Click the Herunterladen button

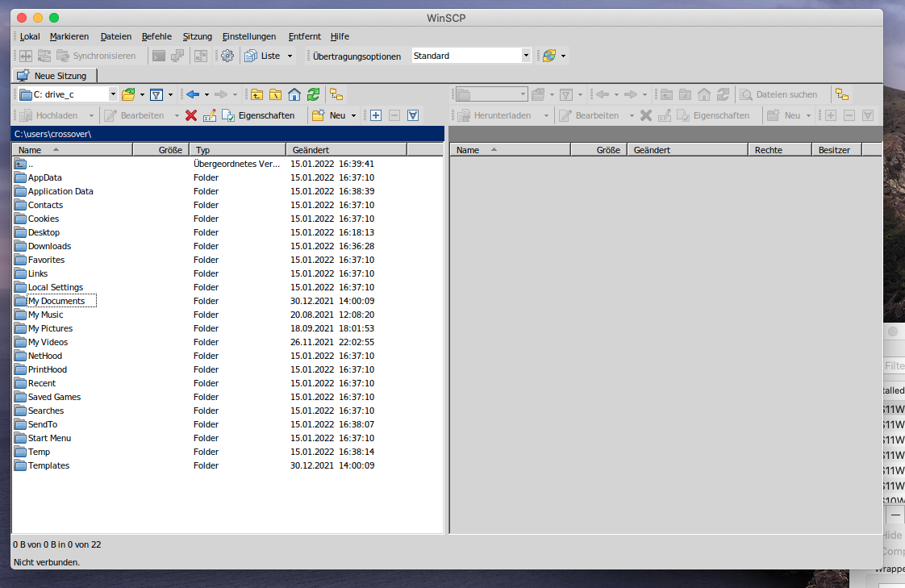[494, 115]
